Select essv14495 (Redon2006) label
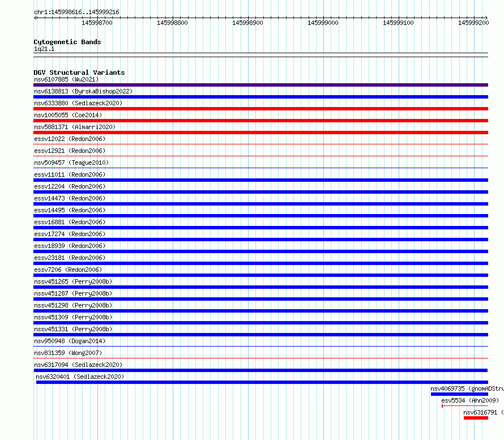This screenshot has height=440, width=504. click(70, 210)
